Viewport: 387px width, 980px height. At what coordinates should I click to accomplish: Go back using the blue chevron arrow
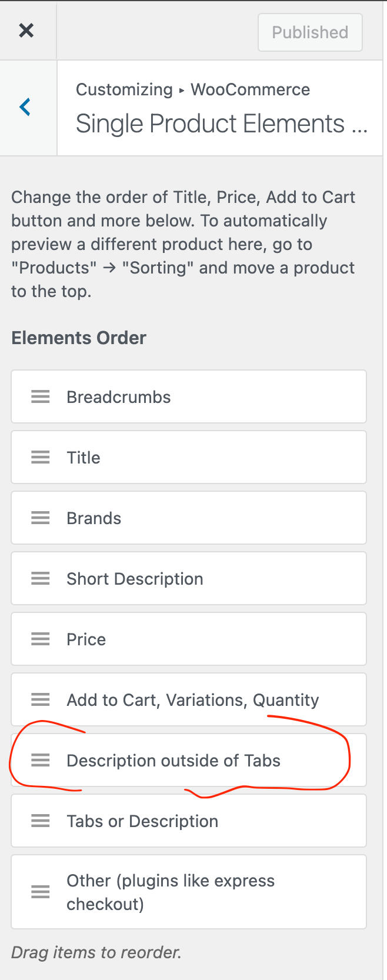tap(25, 107)
